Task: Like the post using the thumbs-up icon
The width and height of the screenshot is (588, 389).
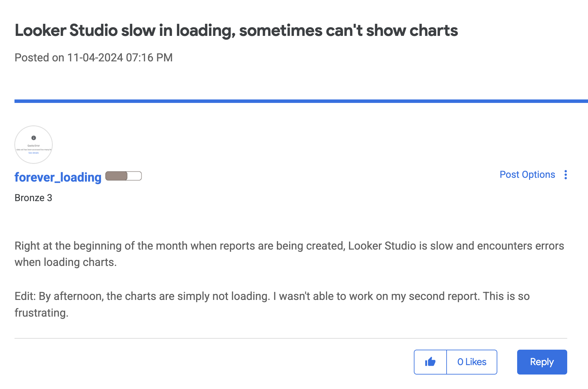Action: [430, 362]
